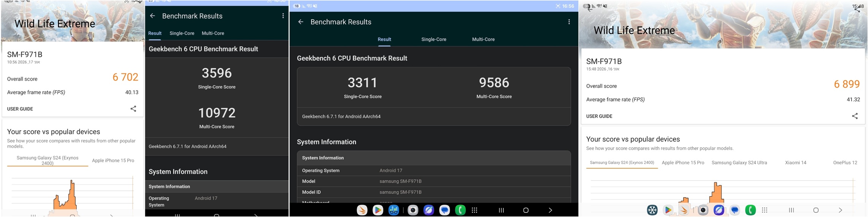
Task: Tap the back chevron in the light navigation bar
Action: coord(841,210)
